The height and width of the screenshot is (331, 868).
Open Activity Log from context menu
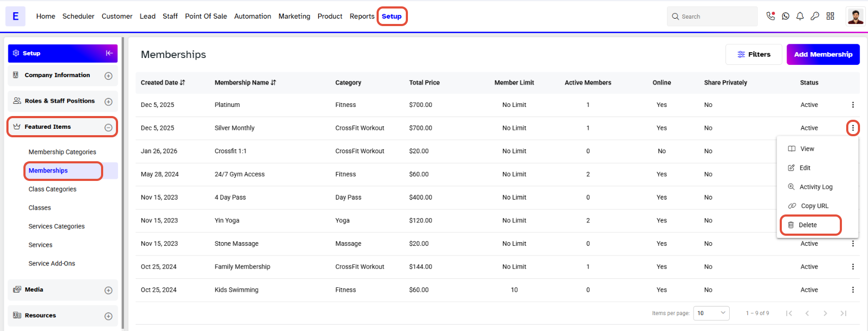click(817, 187)
